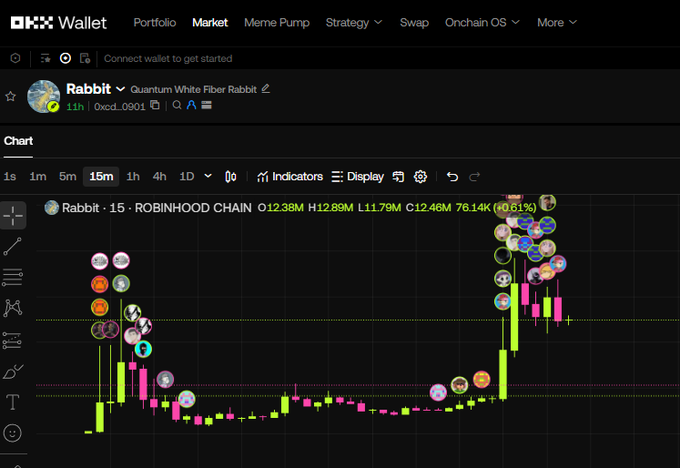680x468 pixels.
Task: Click the circular target tracker icon
Action: 65,58
